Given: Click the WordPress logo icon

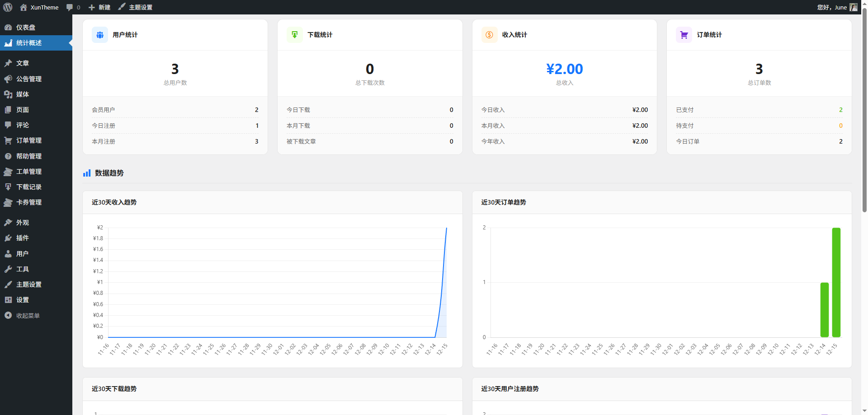Looking at the screenshot, I should (8, 7).
